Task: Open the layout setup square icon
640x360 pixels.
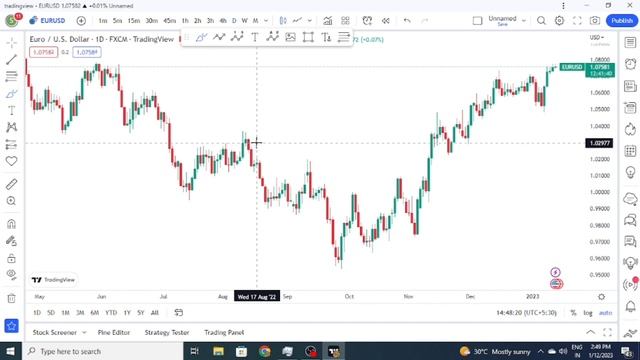Action: click(477, 20)
